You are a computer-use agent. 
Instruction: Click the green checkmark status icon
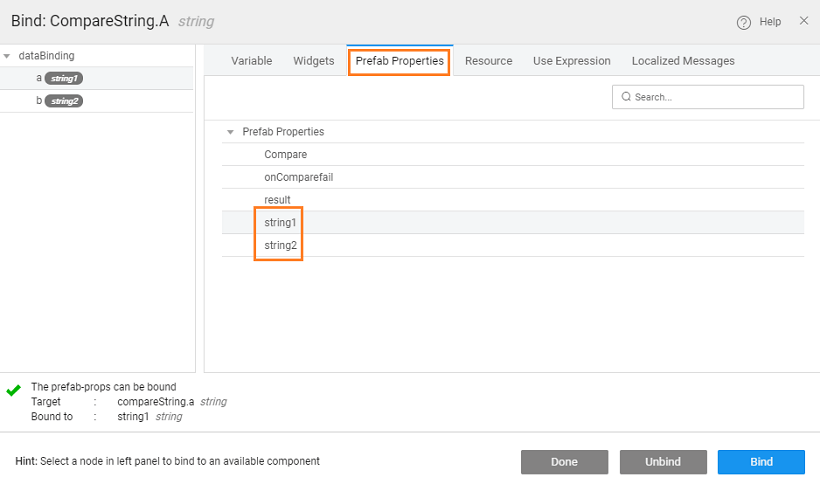[x=13, y=390]
